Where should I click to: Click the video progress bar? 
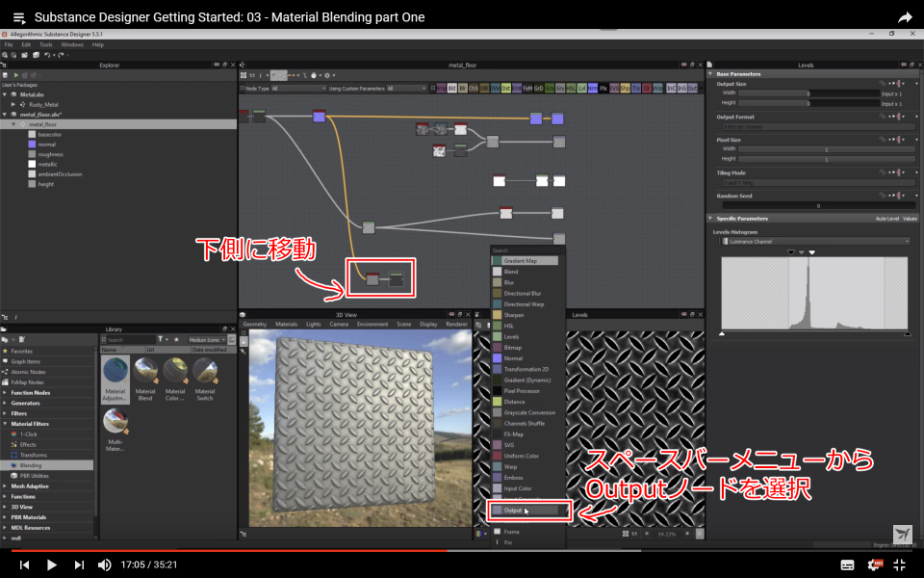462,551
